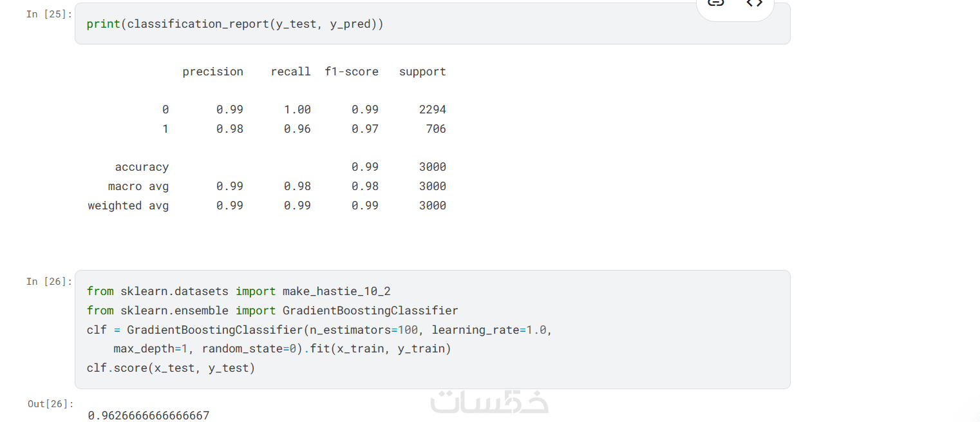Click the copy link icon
The height and width of the screenshot is (422, 980).
pyautogui.click(x=716, y=3)
